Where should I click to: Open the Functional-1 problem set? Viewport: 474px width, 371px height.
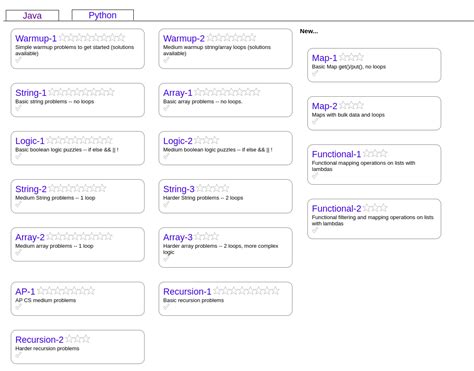click(336, 154)
